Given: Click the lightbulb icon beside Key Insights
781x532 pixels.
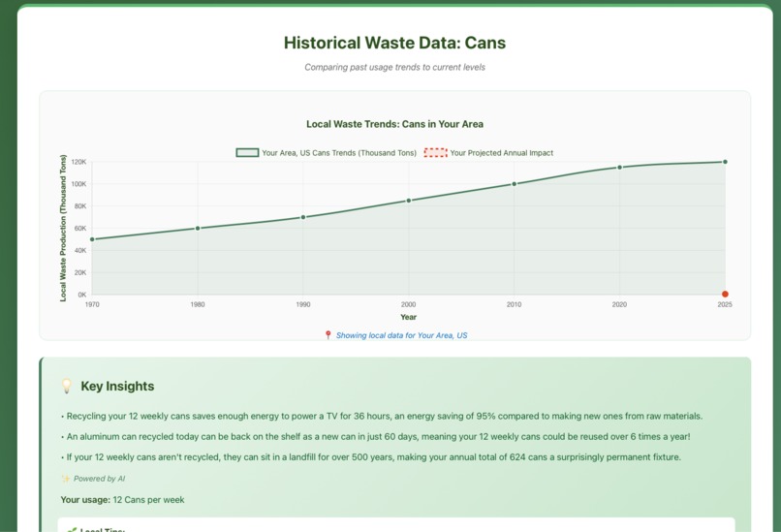Looking at the screenshot, I should click(x=67, y=386).
